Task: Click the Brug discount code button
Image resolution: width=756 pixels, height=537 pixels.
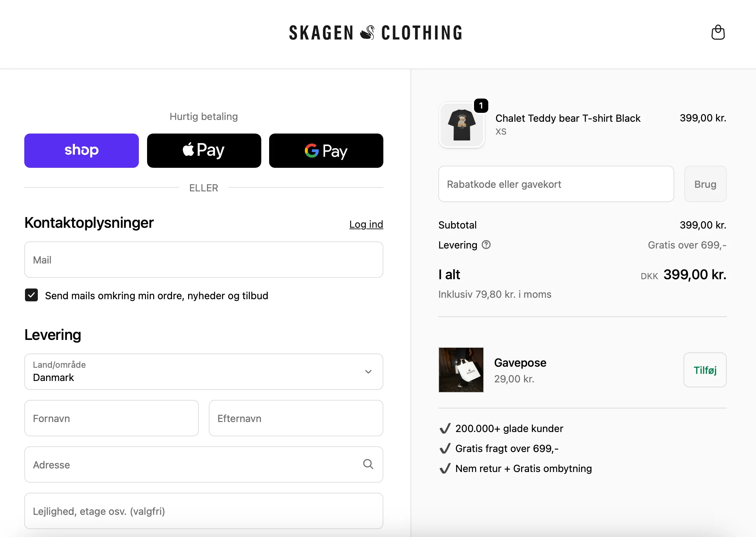Action: [705, 184]
